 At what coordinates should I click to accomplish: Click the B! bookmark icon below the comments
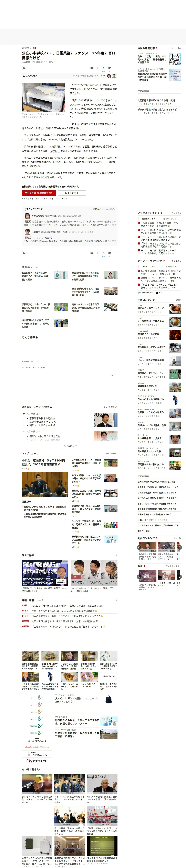click(x=109, y=253)
